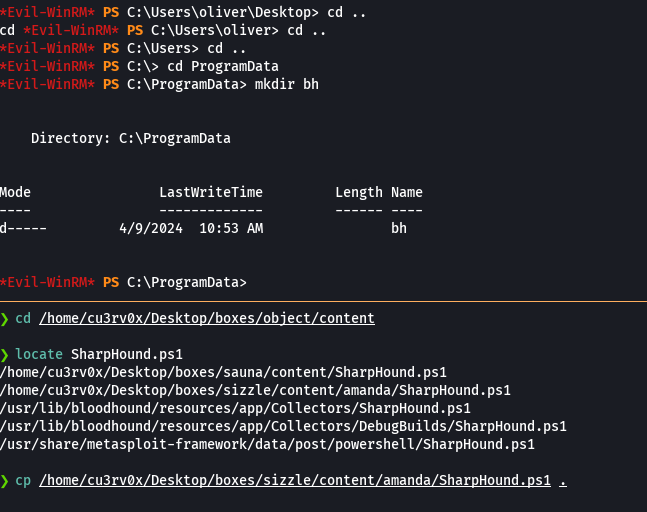The width and height of the screenshot is (647, 512).
Task: Click the 'Length' column header
Action: pos(359,192)
